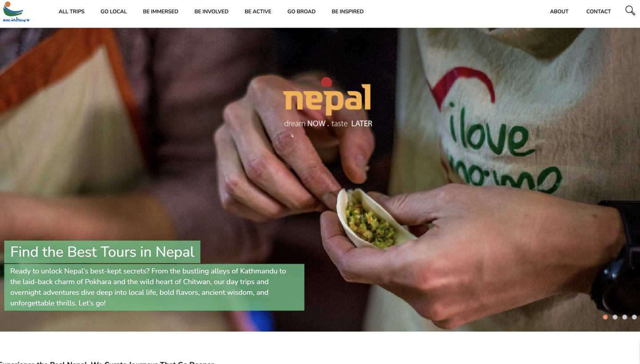The width and height of the screenshot is (640, 364).
Task: Open the search magnifier icon
Action: (x=630, y=11)
